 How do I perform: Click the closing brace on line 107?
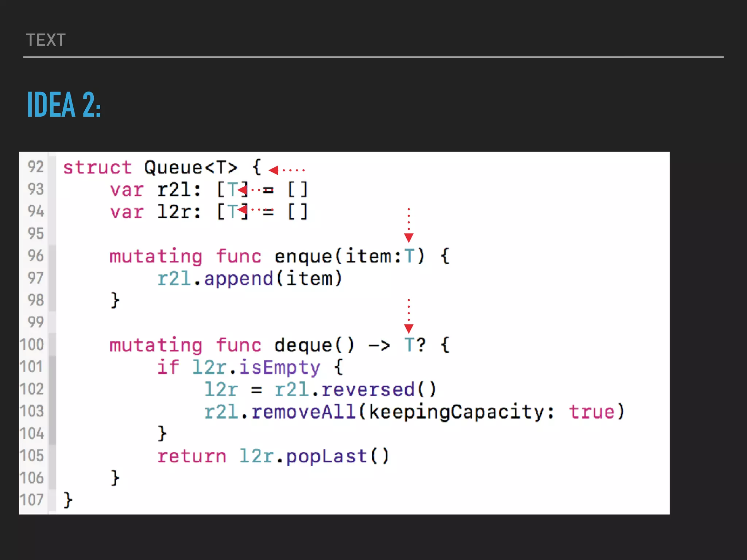(x=68, y=500)
